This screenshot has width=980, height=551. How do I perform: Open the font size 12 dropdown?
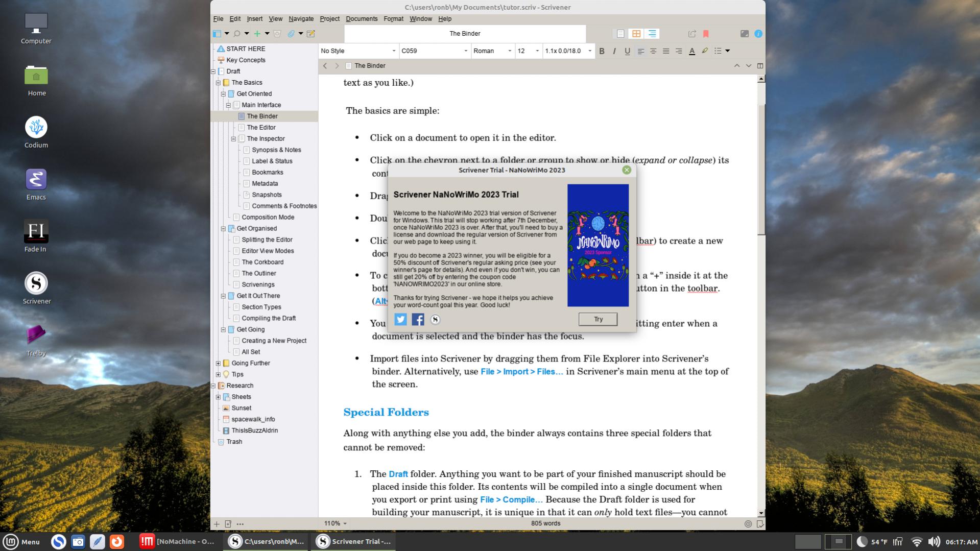click(x=528, y=51)
